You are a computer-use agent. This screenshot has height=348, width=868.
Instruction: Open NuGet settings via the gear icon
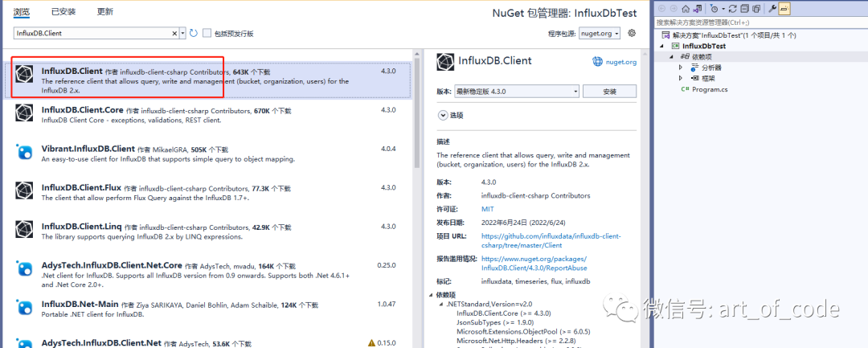point(632,33)
